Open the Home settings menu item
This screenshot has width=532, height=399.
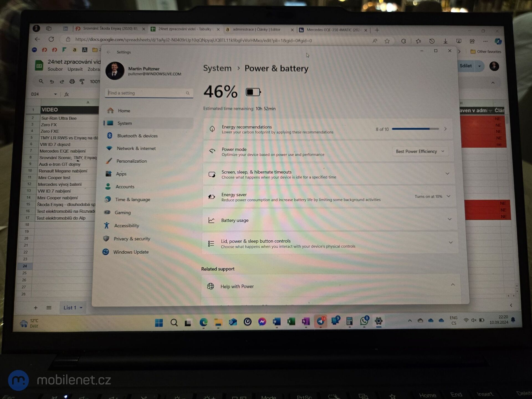pos(124,110)
